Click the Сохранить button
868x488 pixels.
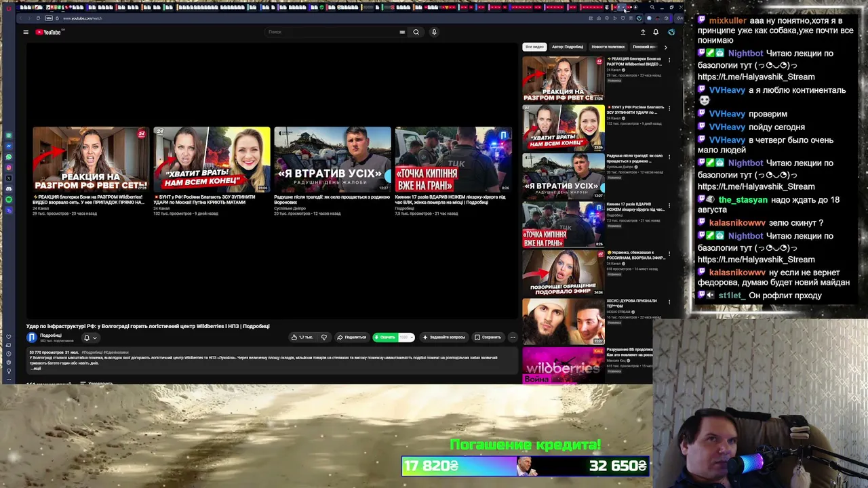tap(488, 337)
